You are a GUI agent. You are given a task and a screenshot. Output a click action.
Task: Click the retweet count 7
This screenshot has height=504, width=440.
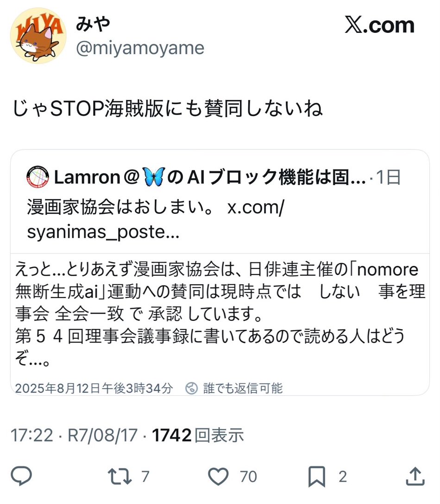coord(145,476)
